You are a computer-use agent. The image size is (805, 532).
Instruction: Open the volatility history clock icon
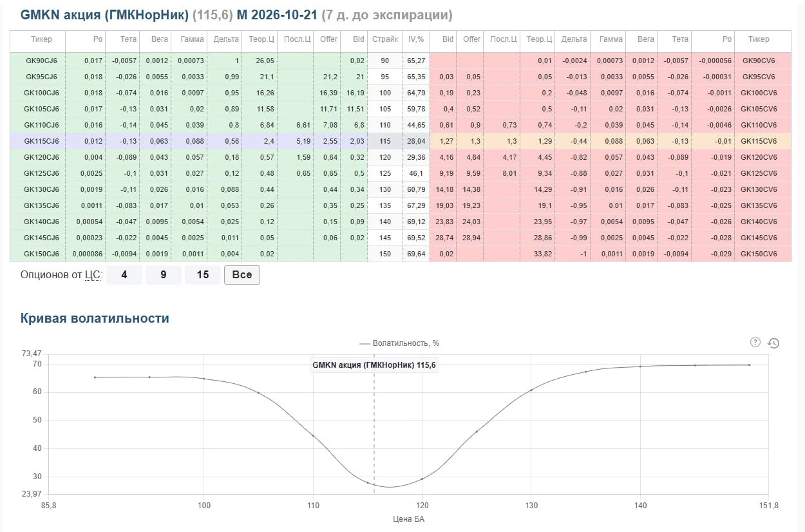point(774,343)
